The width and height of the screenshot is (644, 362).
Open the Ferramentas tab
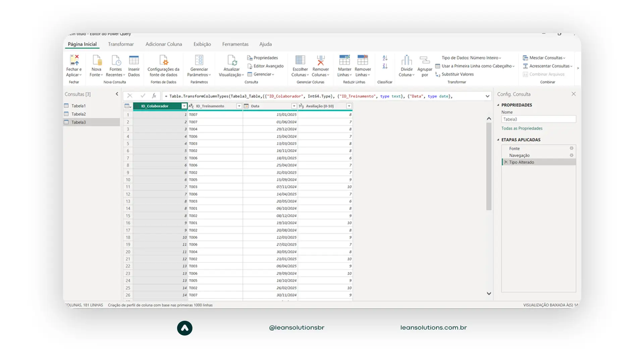click(235, 44)
